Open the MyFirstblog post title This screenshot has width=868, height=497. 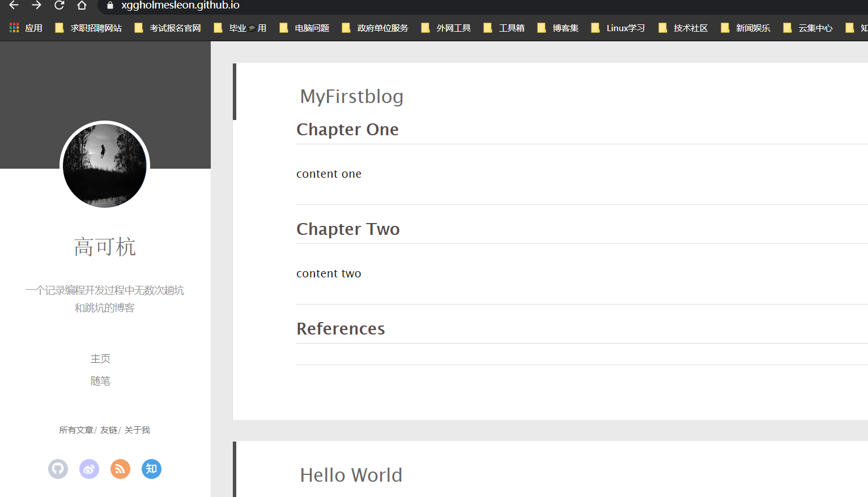tap(351, 96)
